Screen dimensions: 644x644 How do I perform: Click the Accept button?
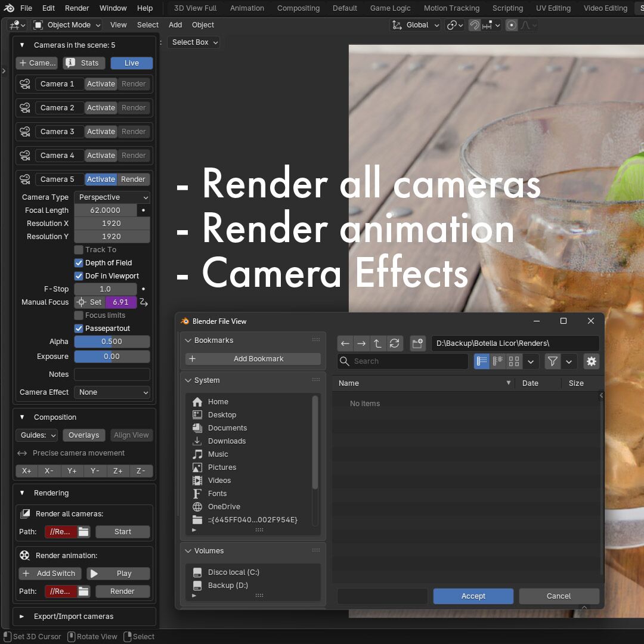pyautogui.click(x=473, y=596)
